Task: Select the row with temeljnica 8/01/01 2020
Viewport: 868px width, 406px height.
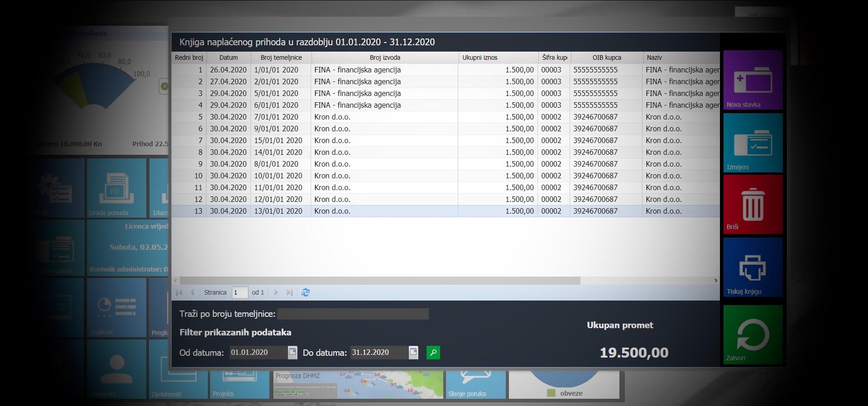Action: tap(446, 164)
